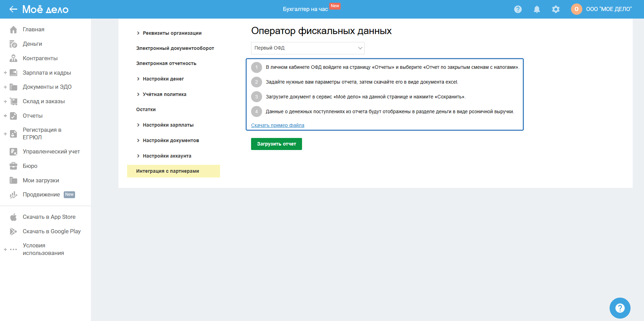This screenshot has width=644, height=321.
Task: Expand Условия использования plus sign
Action: [5, 249]
